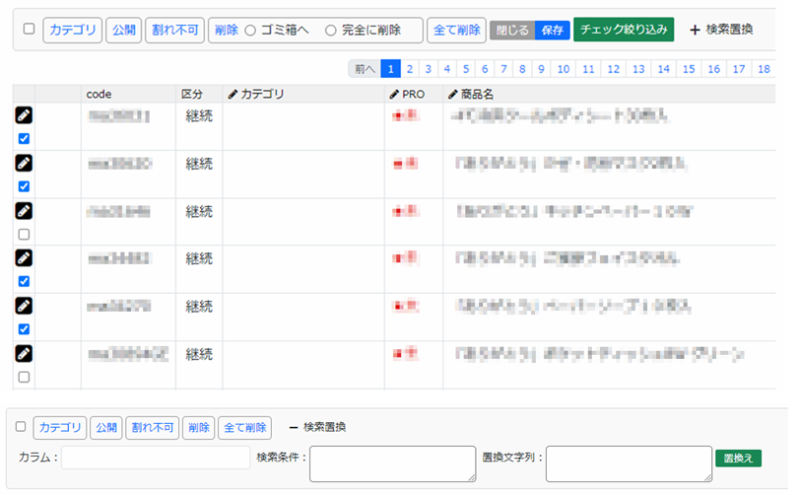Click the edit pencil icon in the first row
The height and width of the screenshot is (498, 800).
[24, 116]
